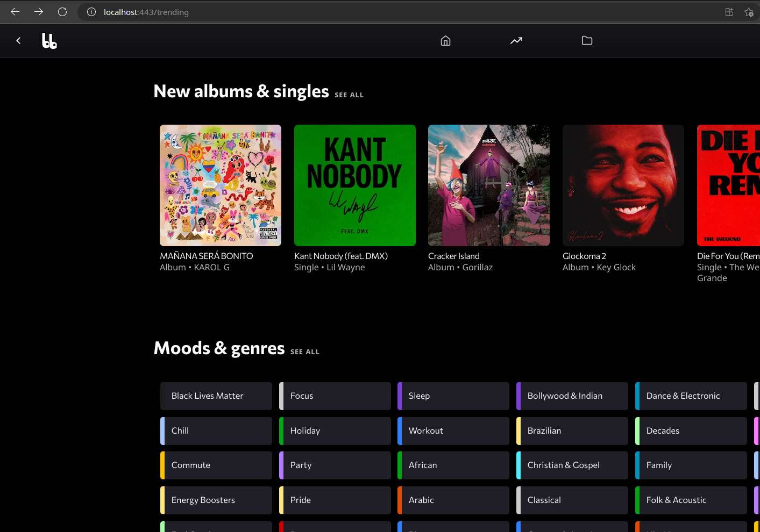
Task: Open Folk & Acoustic genre
Action: pos(691,500)
